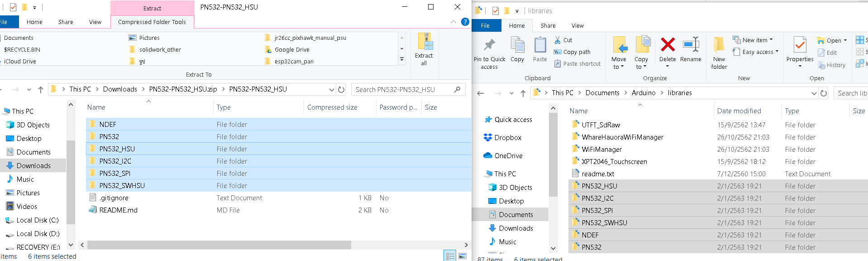Open the Share tab in libraries window
This screenshot has width=868, height=261.
pyautogui.click(x=548, y=26)
